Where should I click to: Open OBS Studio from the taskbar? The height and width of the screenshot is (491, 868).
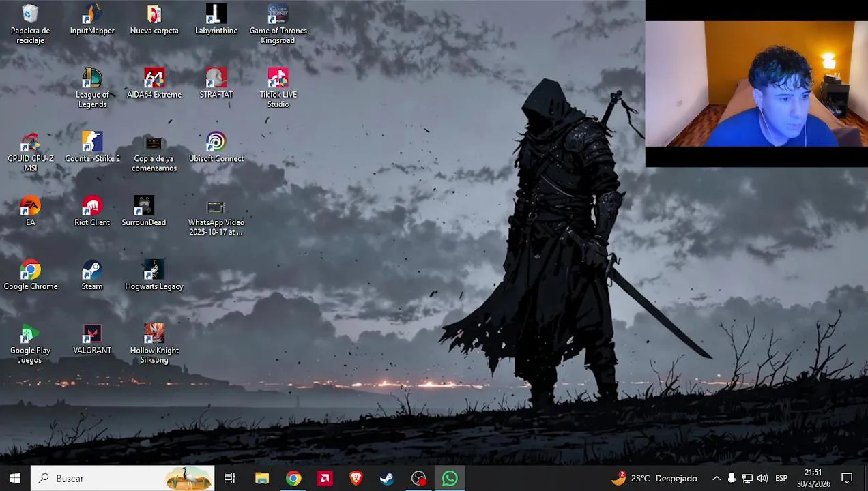point(418,478)
